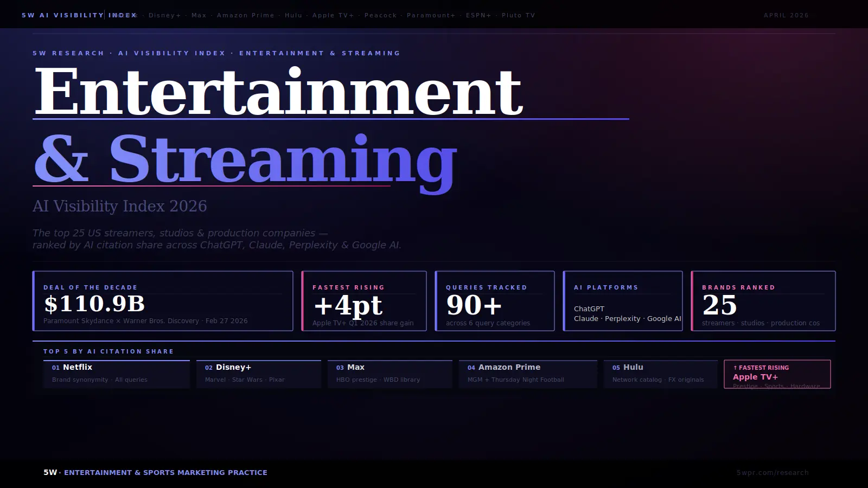
Task: Click the TOP 5 BY AI CITATION SHARE heading
Action: click(108, 351)
